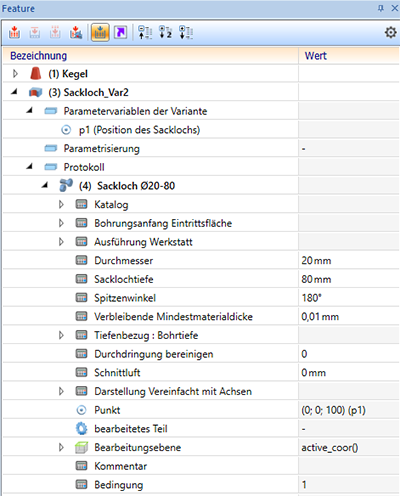Click the purple arrow toolbar icon
Viewport: 400px width, 496px height.
(120, 32)
